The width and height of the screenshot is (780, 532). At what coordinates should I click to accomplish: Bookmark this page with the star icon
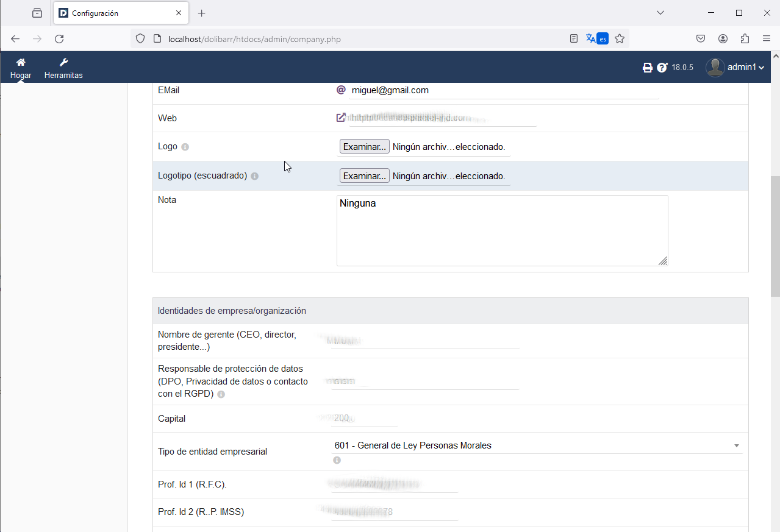tap(620, 39)
